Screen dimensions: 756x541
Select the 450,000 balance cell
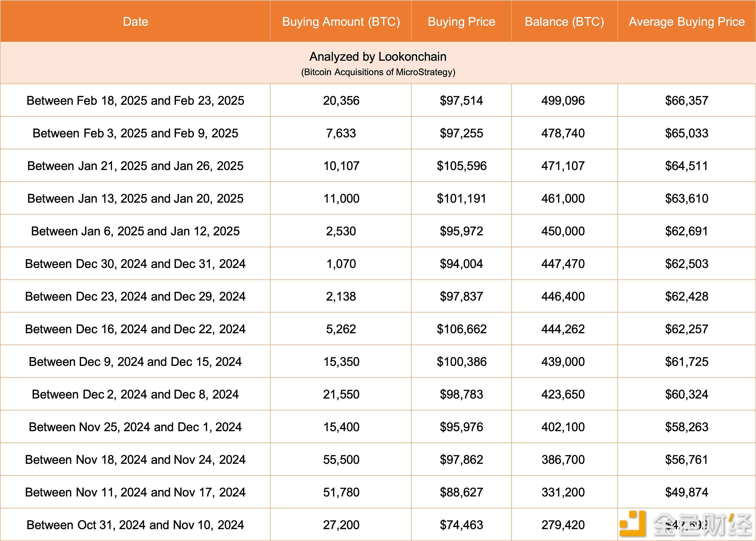pos(564,231)
